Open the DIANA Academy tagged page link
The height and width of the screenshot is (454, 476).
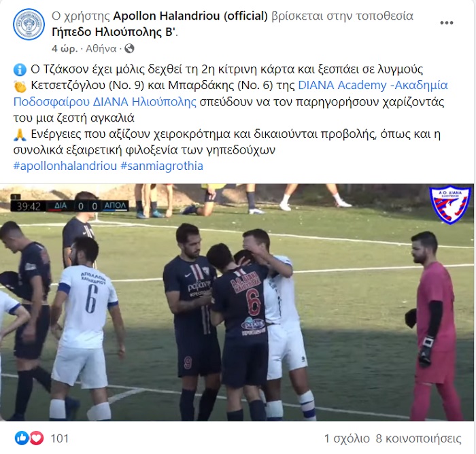231,94
